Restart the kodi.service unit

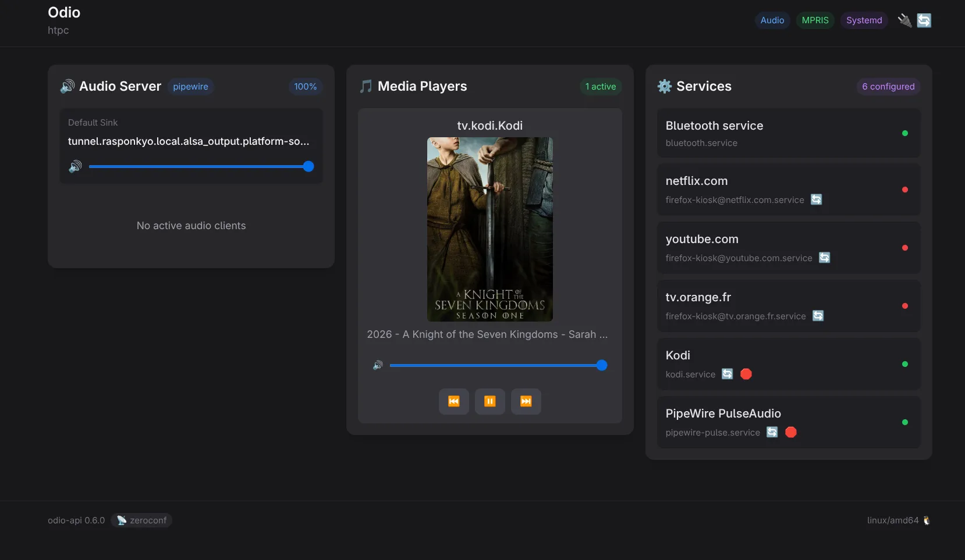point(727,374)
